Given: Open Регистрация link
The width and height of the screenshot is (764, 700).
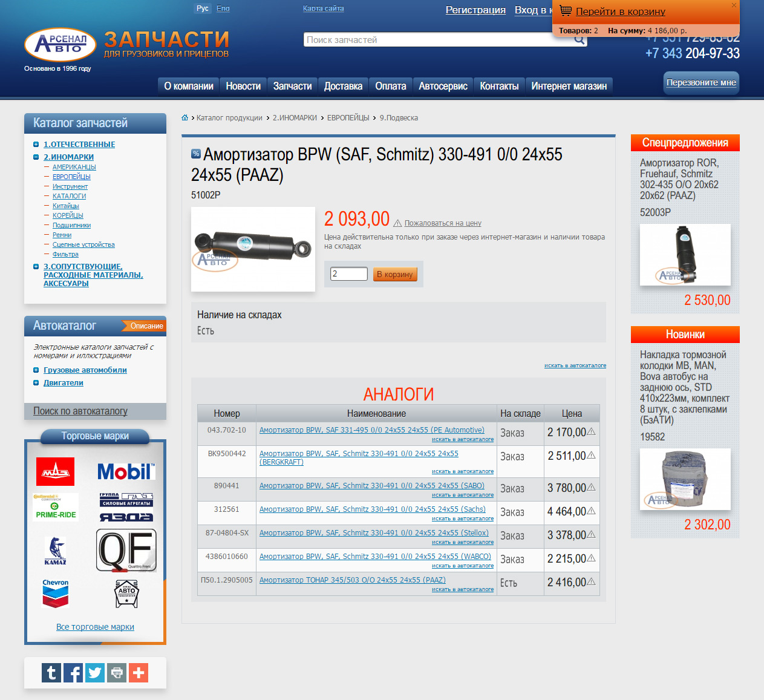Looking at the screenshot, I should 475,10.
